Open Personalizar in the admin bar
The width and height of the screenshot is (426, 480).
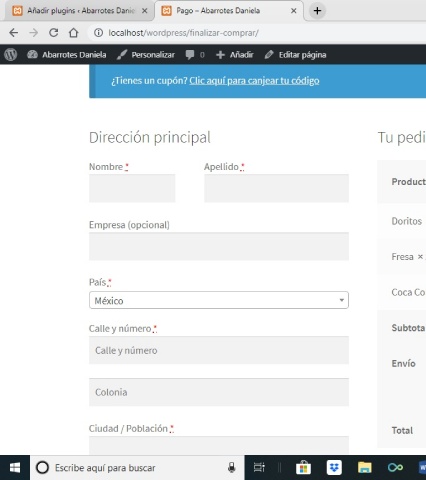click(146, 54)
